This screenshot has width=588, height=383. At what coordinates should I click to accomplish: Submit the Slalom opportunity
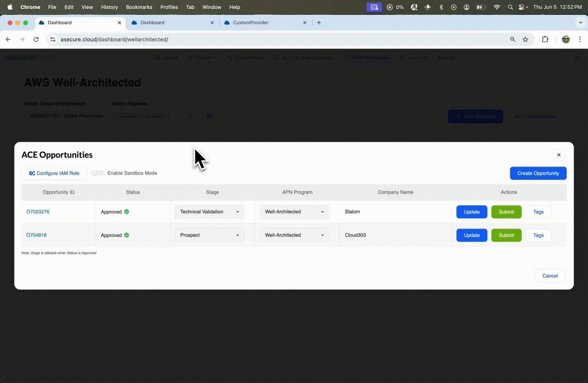[x=506, y=212]
